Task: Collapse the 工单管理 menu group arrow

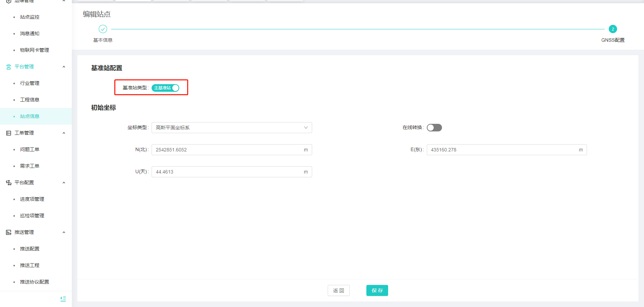Action: (64, 133)
